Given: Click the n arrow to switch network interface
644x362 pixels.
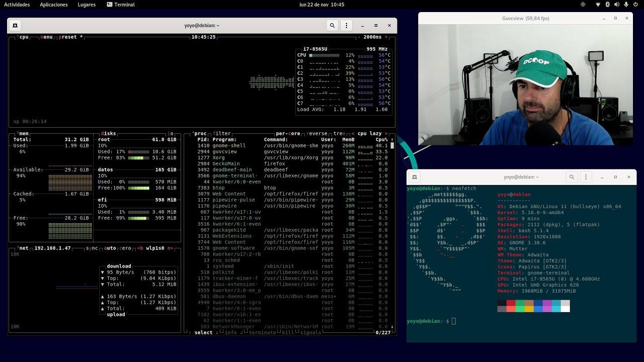Looking at the screenshot, I should [x=171, y=248].
